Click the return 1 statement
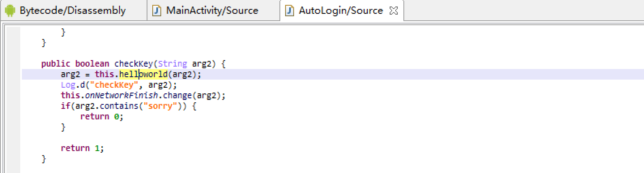The image size is (644, 173). (82, 148)
